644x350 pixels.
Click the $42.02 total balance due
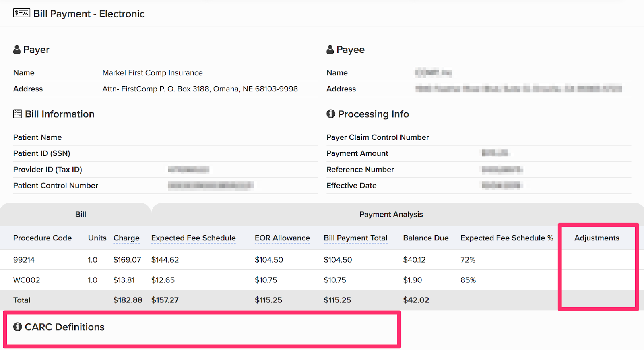[x=416, y=300]
